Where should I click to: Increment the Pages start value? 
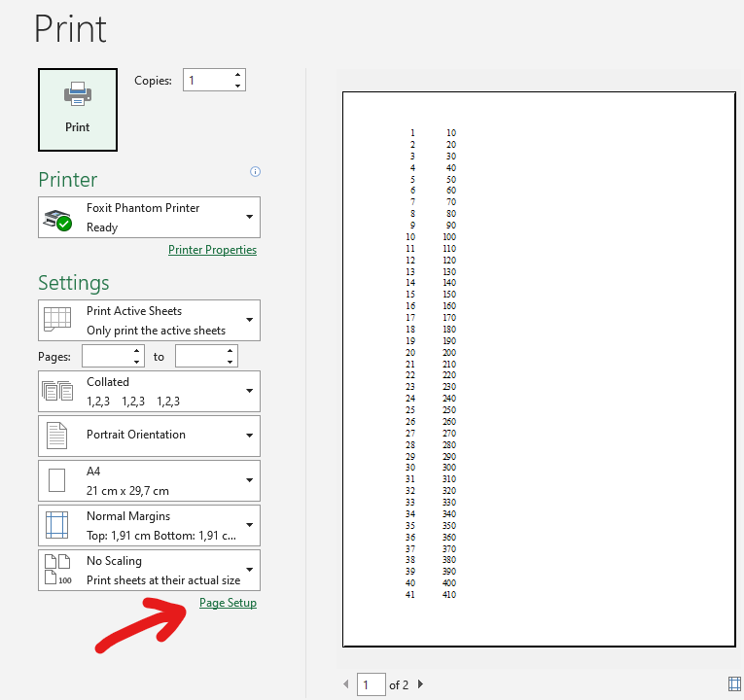[137, 351]
